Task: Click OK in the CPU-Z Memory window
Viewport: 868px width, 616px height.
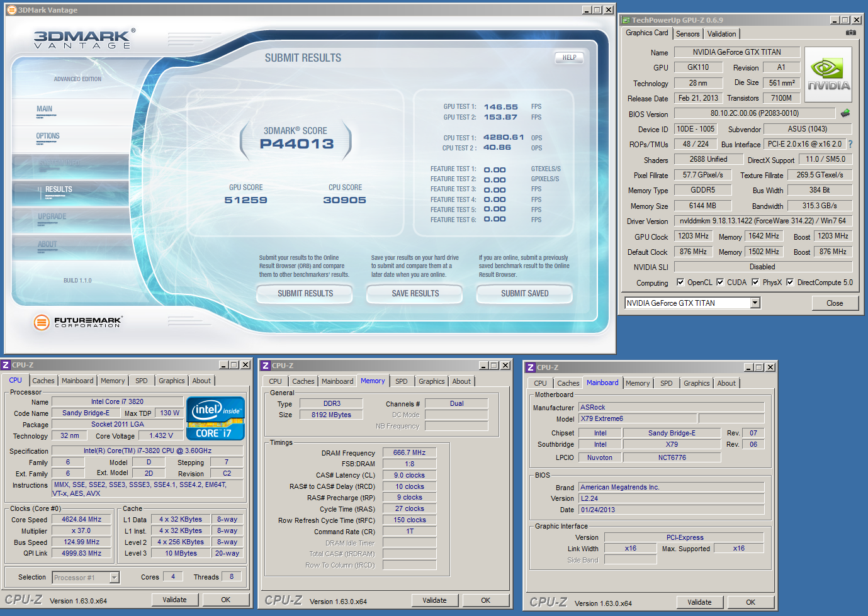Action: tap(485, 600)
